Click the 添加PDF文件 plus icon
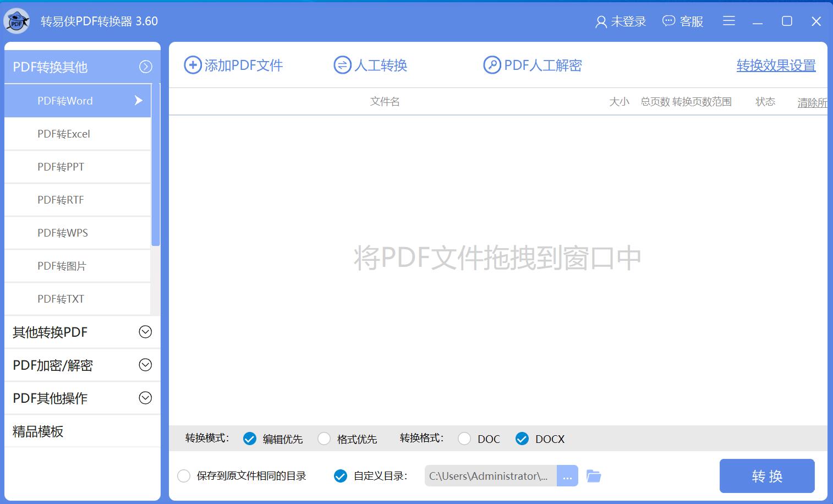833x504 pixels. pyautogui.click(x=192, y=65)
